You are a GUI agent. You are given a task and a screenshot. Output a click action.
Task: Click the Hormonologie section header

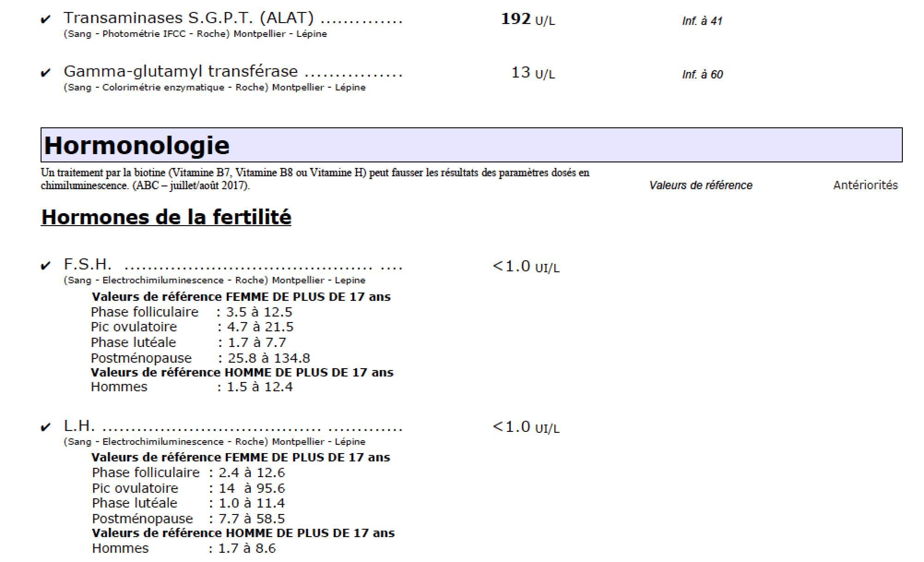pyautogui.click(x=137, y=145)
